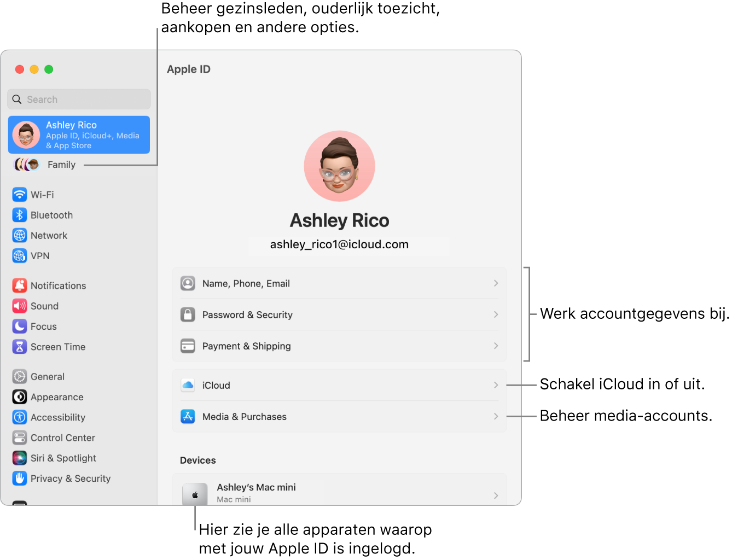Expand Media & Purchases options
The height and width of the screenshot is (560, 738).
pos(339,416)
